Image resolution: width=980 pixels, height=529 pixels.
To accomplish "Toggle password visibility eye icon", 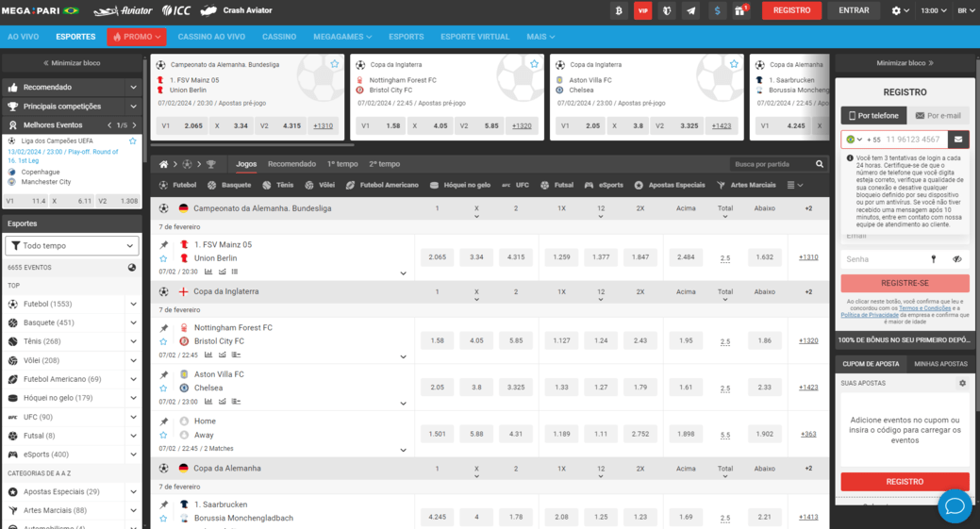I will click(x=956, y=259).
